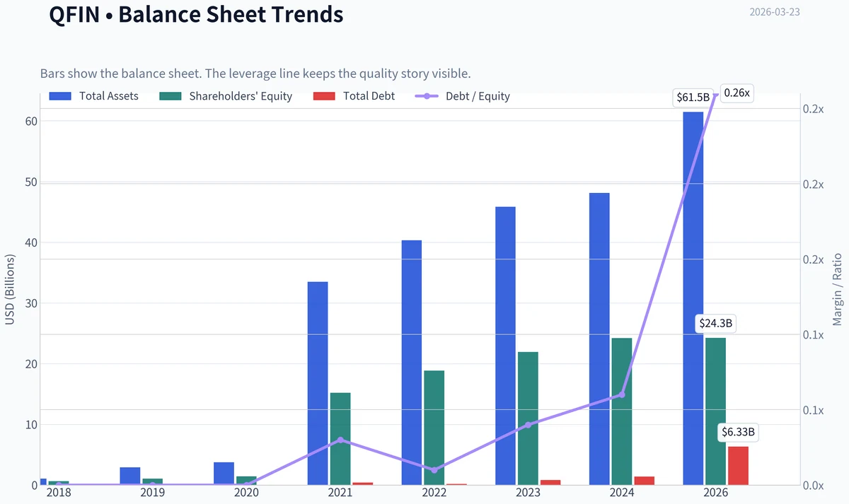
Task: Click the 2026 Total Assets blue bar
Action: [x=693, y=298]
